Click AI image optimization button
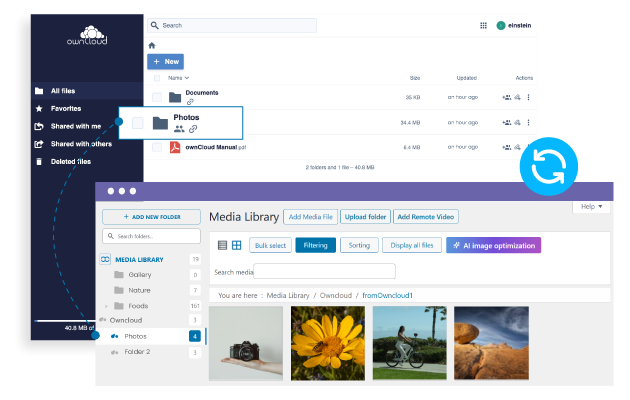This screenshot has width=630, height=400. click(494, 245)
